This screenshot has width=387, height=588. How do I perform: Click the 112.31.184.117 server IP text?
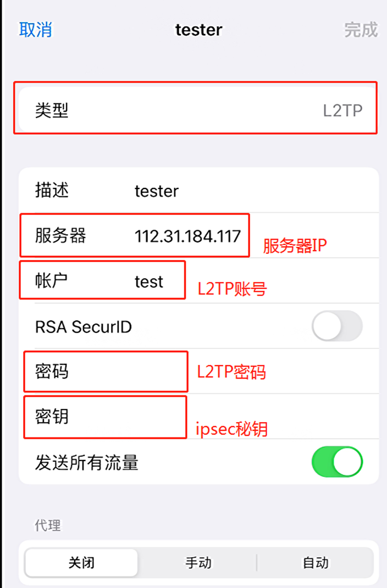[187, 236]
